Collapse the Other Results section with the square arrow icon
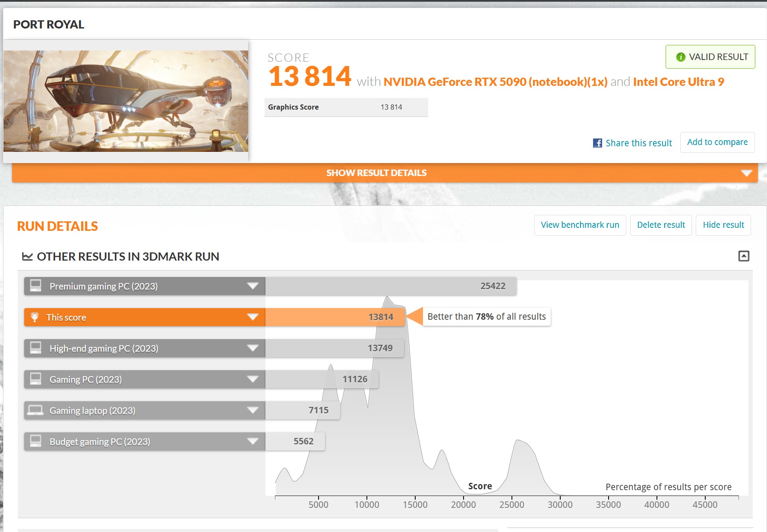767x532 pixels. [744, 256]
